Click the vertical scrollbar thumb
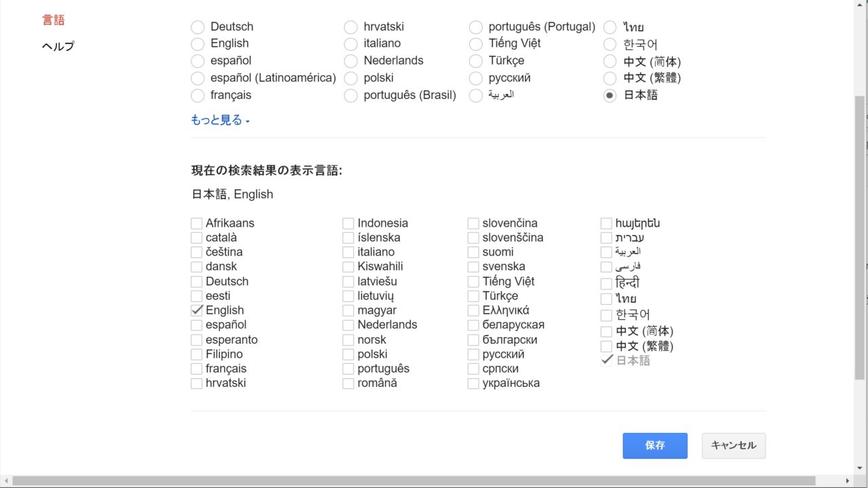 860,238
